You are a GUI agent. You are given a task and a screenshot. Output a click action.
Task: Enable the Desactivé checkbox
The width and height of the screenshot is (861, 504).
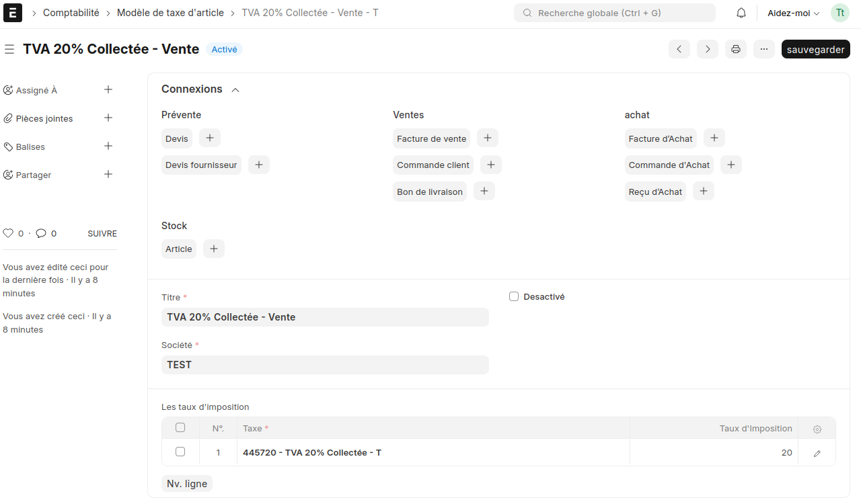(514, 296)
